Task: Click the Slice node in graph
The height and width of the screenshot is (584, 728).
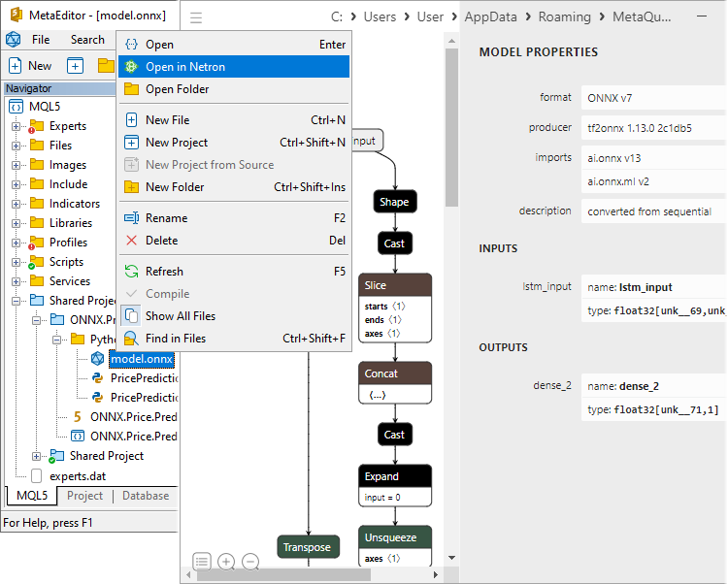Action: [x=395, y=285]
